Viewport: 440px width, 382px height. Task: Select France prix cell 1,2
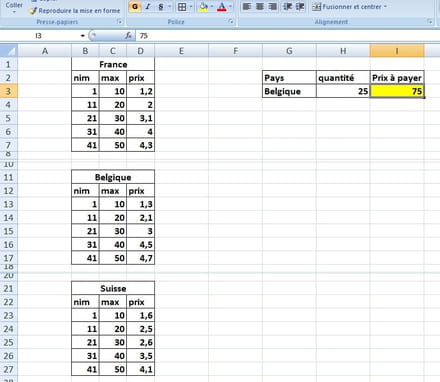pos(141,91)
